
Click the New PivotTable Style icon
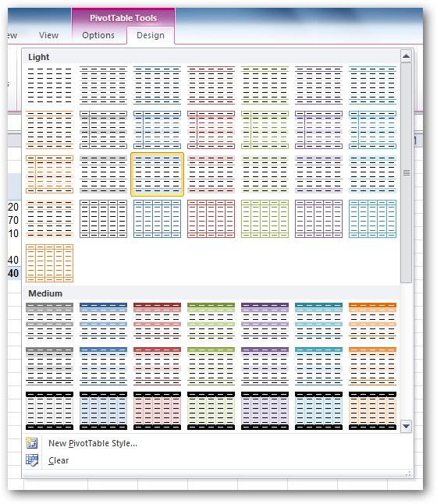point(32,443)
